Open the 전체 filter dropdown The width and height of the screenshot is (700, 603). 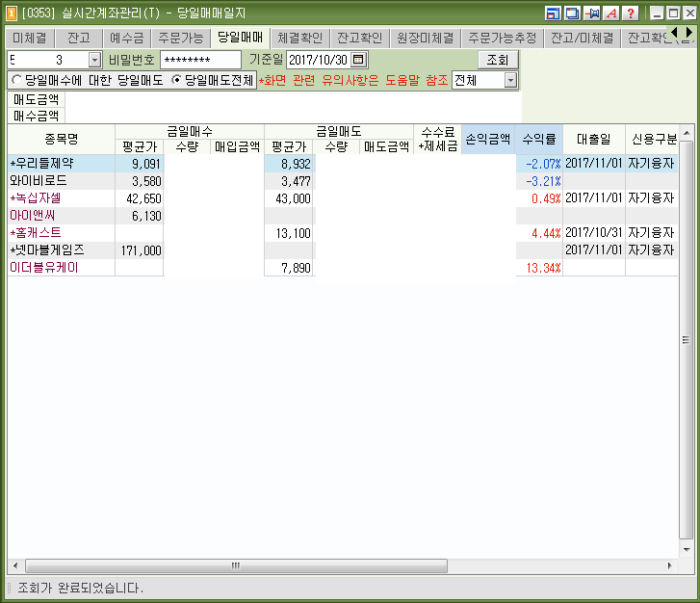click(510, 80)
